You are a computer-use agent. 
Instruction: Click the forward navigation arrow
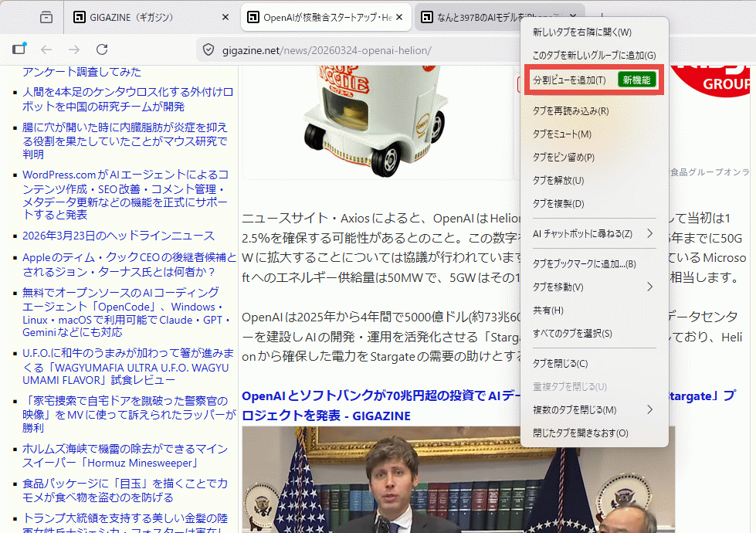tap(73, 49)
